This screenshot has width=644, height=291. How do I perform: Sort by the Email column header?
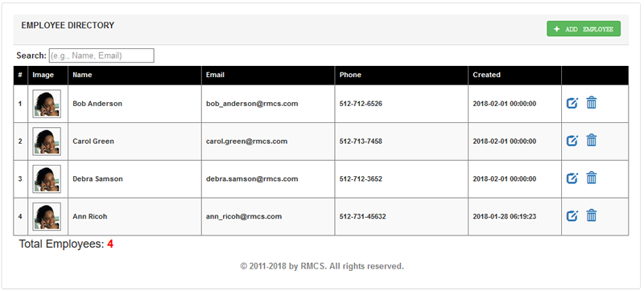(x=215, y=75)
